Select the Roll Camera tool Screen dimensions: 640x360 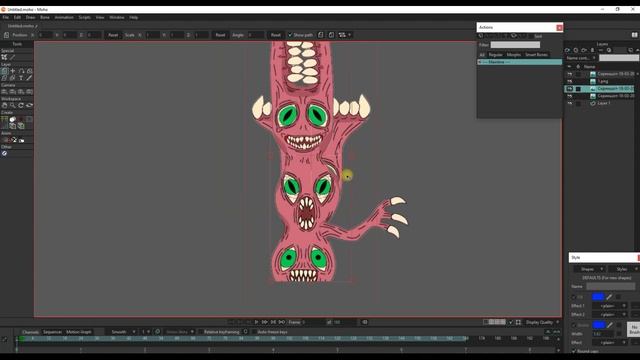[21, 92]
